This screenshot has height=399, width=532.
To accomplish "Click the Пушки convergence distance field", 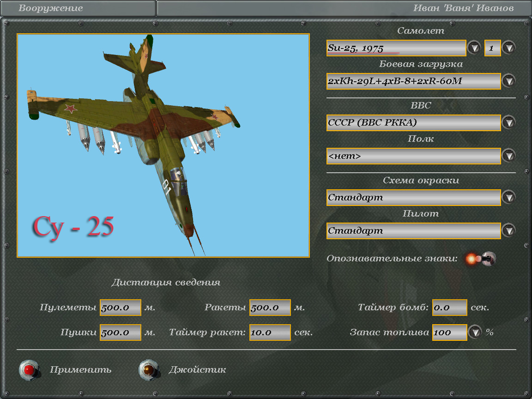I will pyautogui.click(x=121, y=332).
